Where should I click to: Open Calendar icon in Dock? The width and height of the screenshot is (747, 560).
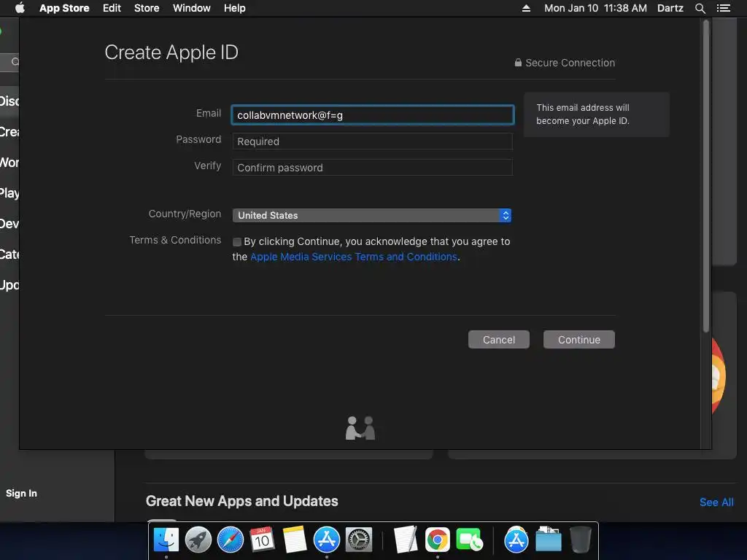click(262, 540)
